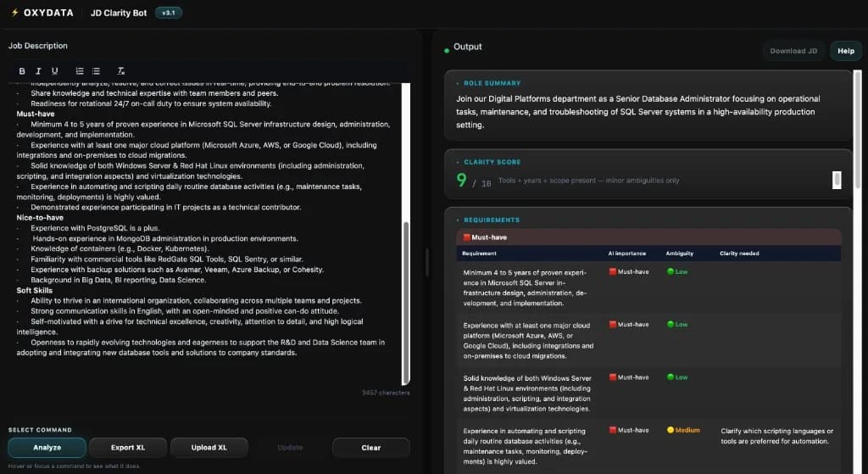This screenshot has width=868, height=474.
Task: Click the Upload XL button
Action: tap(209, 448)
